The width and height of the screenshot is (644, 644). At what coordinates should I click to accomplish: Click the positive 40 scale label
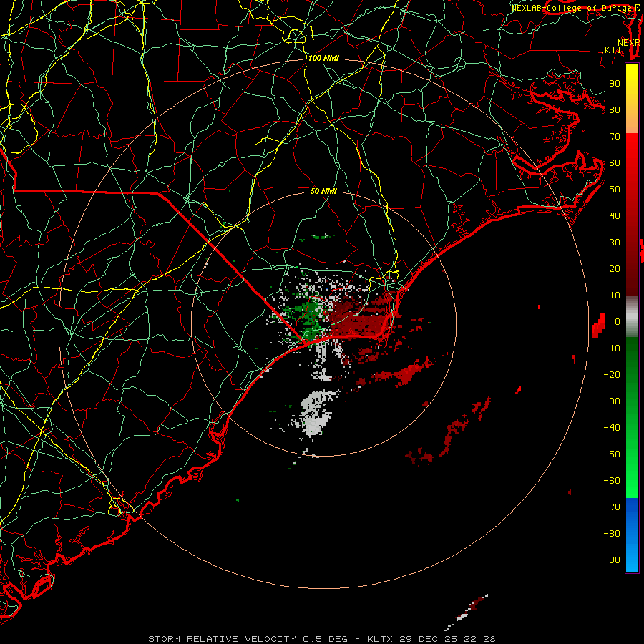pyautogui.click(x=615, y=216)
